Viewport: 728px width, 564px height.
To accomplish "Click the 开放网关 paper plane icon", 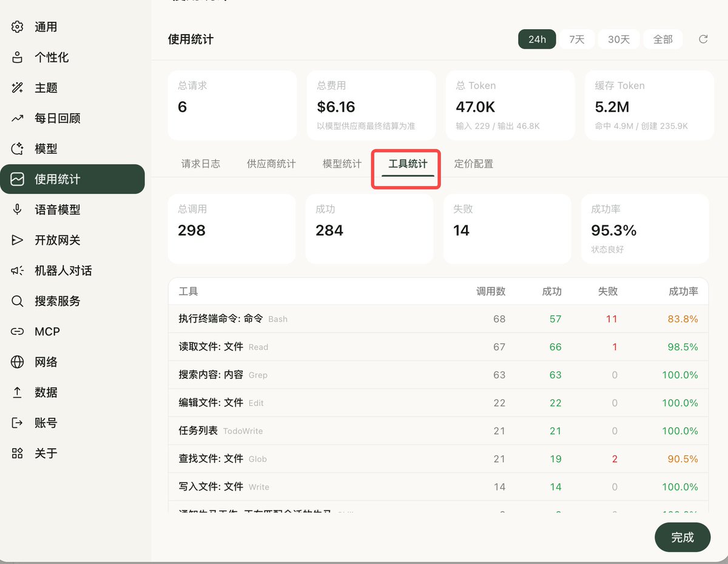I will pos(17,240).
